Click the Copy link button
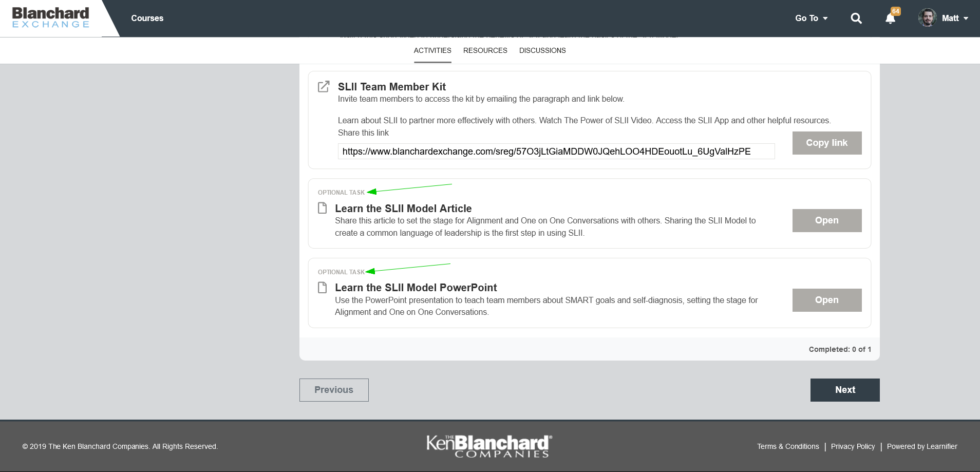 (827, 143)
